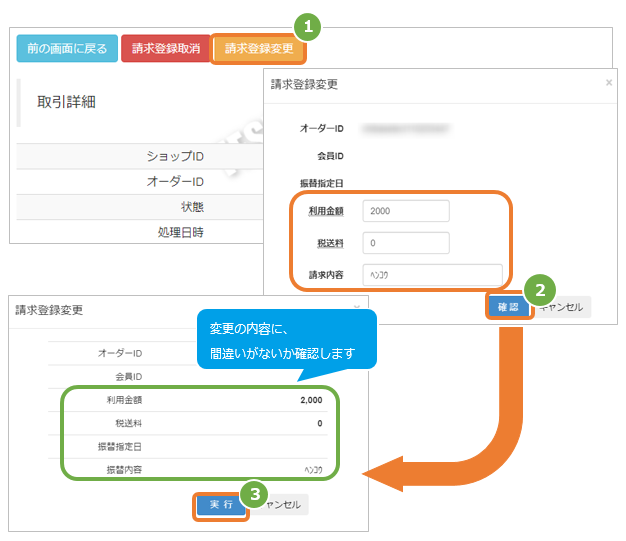Cancel the edit dialog next to 確認
Viewport: 626px width, 541px height.
pyautogui.click(x=562, y=307)
